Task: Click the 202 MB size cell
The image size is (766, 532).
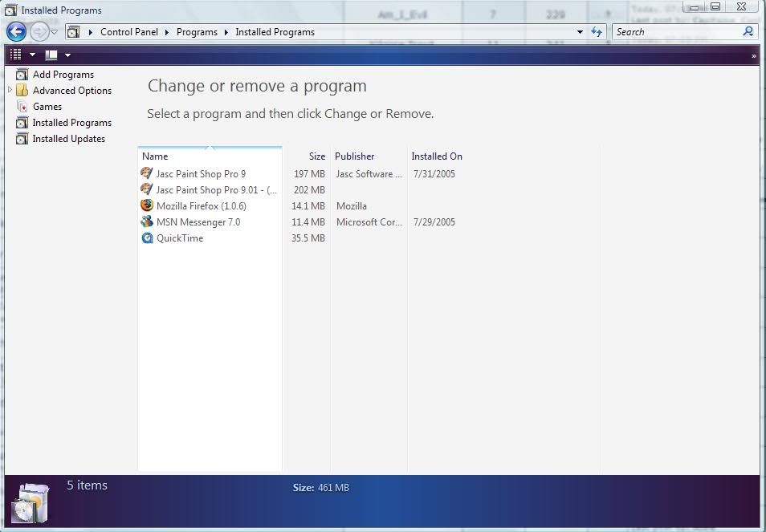Action: 309,190
